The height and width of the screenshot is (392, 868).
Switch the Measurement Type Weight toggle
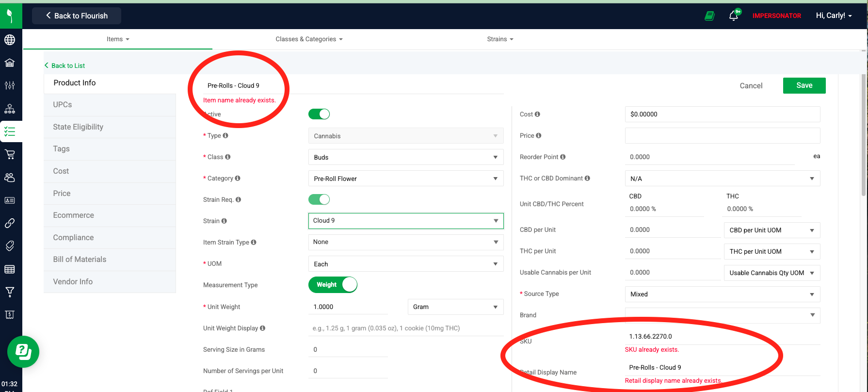(x=333, y=285)
